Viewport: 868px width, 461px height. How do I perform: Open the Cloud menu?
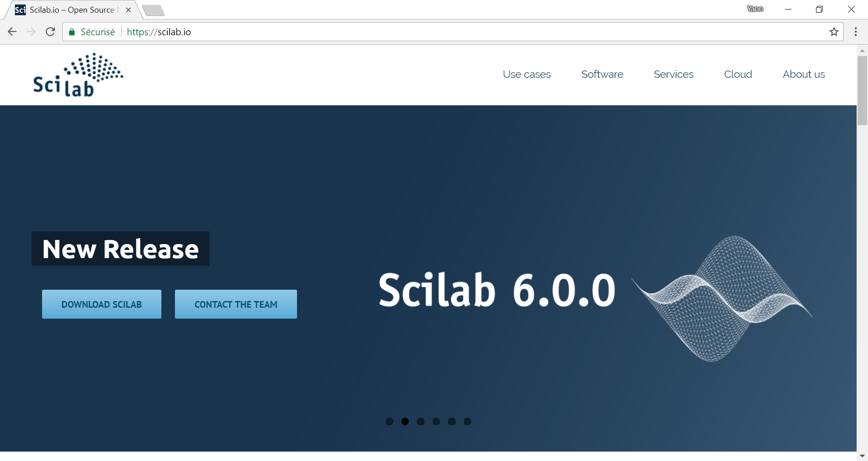point(738,74)
